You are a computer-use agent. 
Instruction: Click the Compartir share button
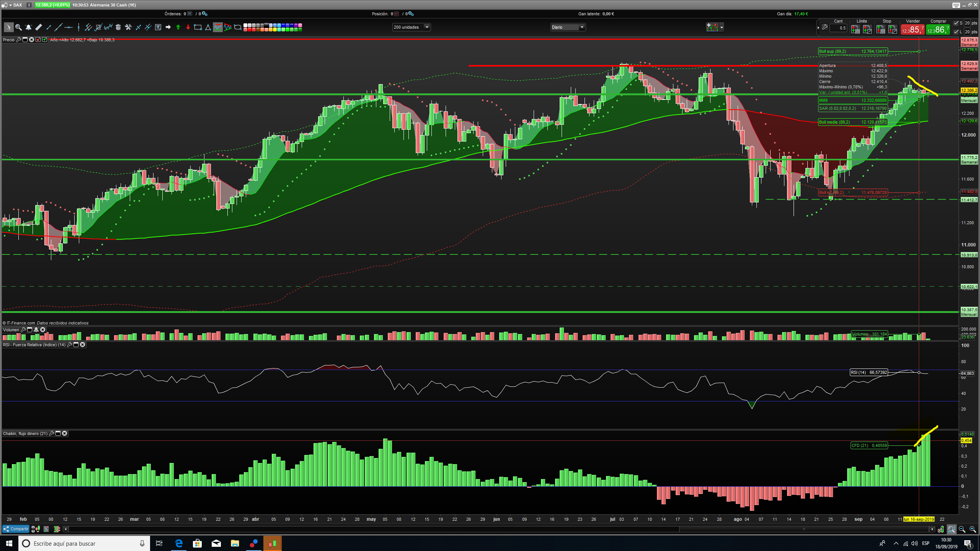pyautogui.click(x=16, y=529)
